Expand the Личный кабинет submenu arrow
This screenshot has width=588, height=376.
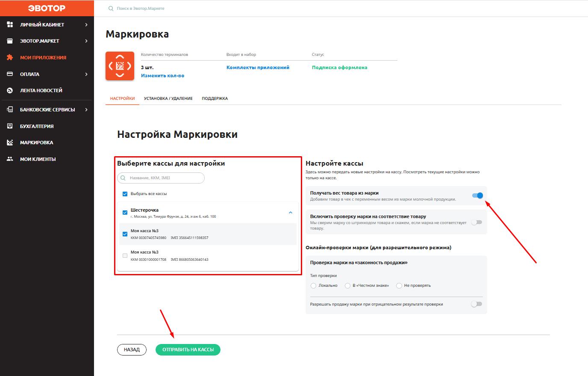(86, 25)
